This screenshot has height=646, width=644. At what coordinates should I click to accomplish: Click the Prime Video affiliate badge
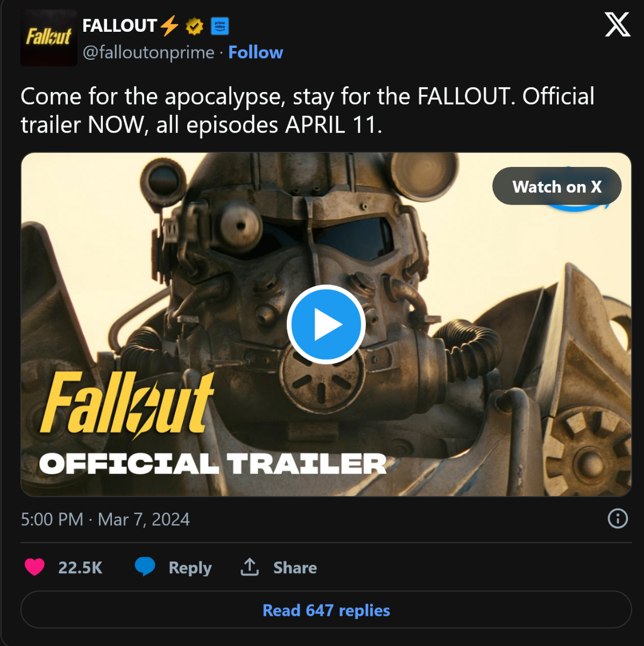click(x=220, y=26)
